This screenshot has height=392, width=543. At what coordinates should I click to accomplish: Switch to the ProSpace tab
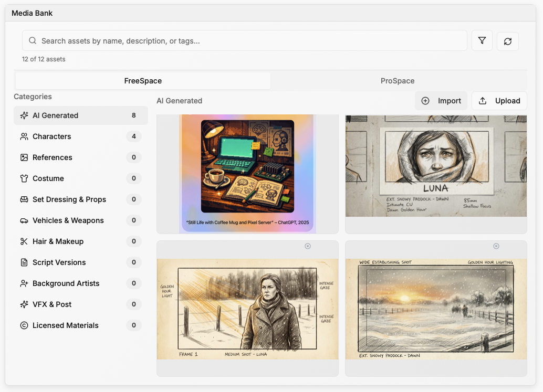tap(398, 81)
